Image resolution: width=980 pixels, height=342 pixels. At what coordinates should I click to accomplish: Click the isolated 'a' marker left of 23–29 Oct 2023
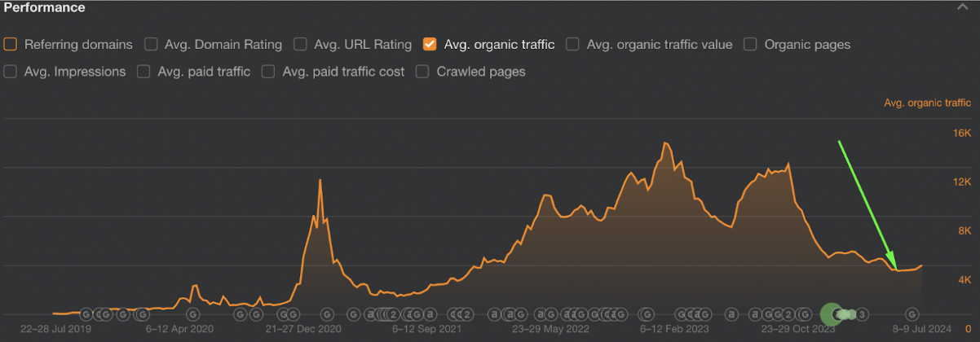(732, 313)
